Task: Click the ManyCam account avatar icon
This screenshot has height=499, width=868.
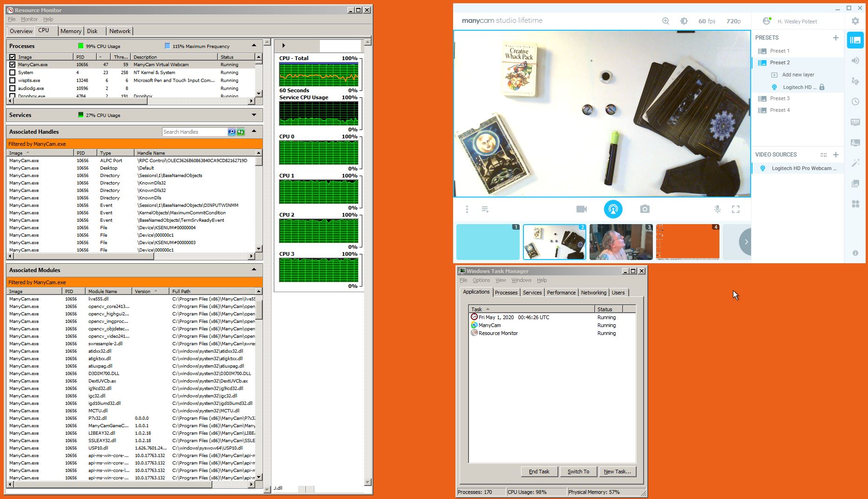Action: (x=766, y=21)
